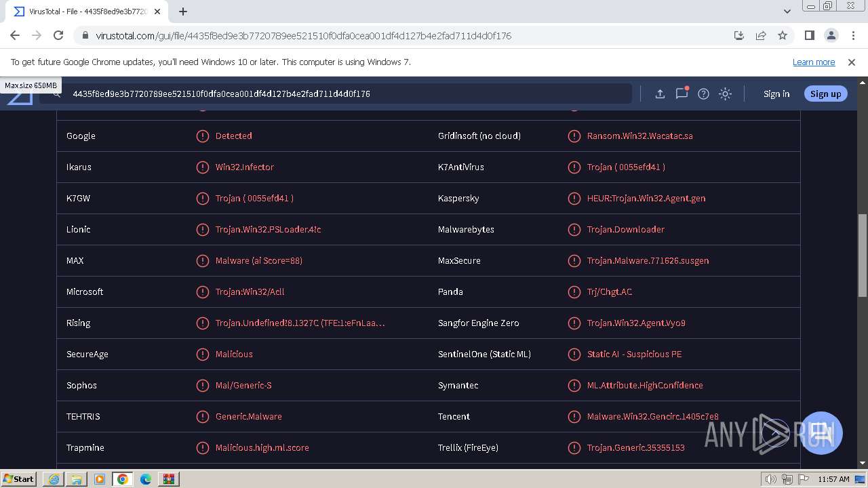Click the browser back arrow

(15, 35)
